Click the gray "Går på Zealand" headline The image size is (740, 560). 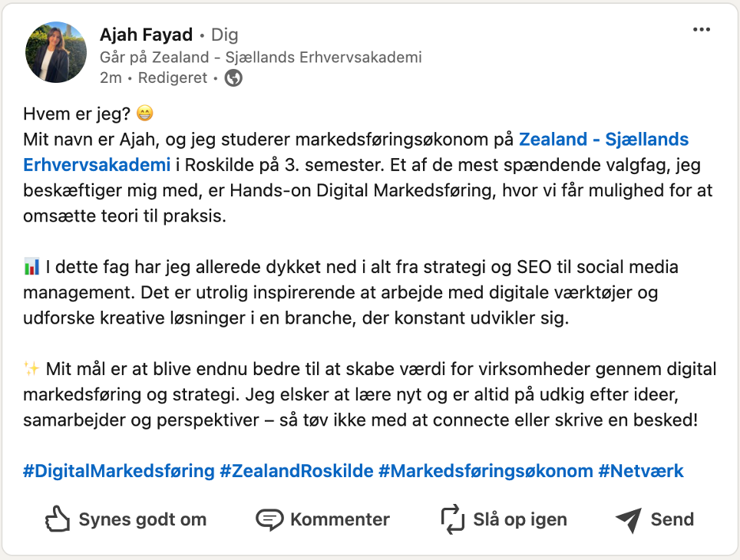[x=260, y=58]
